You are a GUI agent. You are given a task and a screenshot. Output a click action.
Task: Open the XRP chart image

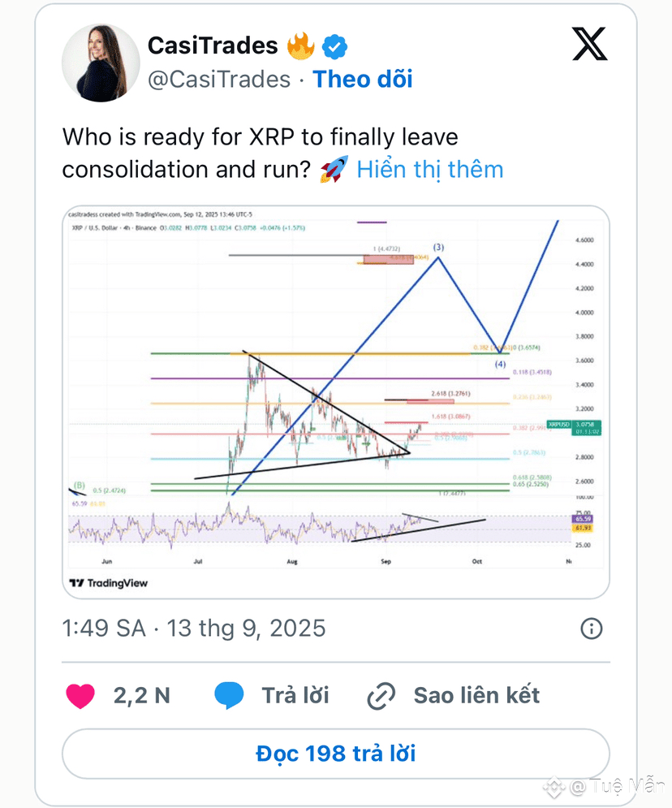(x=336, y=402)
